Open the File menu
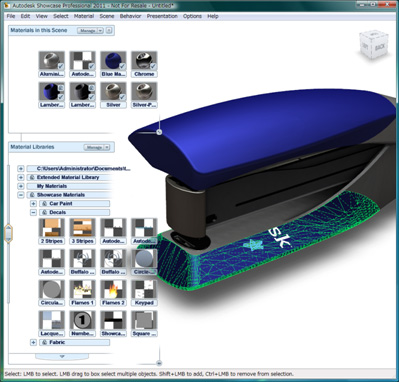 pyautogui.click(x=11, y=16)
